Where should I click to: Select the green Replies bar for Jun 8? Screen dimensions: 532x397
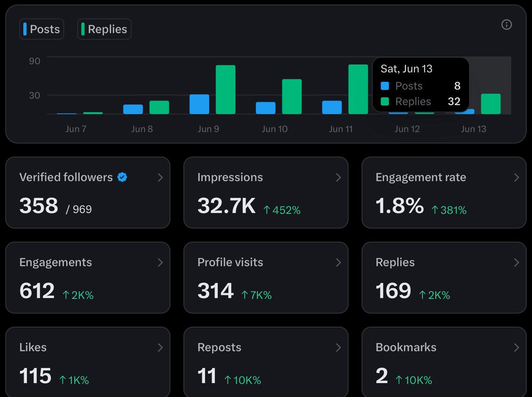159,107
